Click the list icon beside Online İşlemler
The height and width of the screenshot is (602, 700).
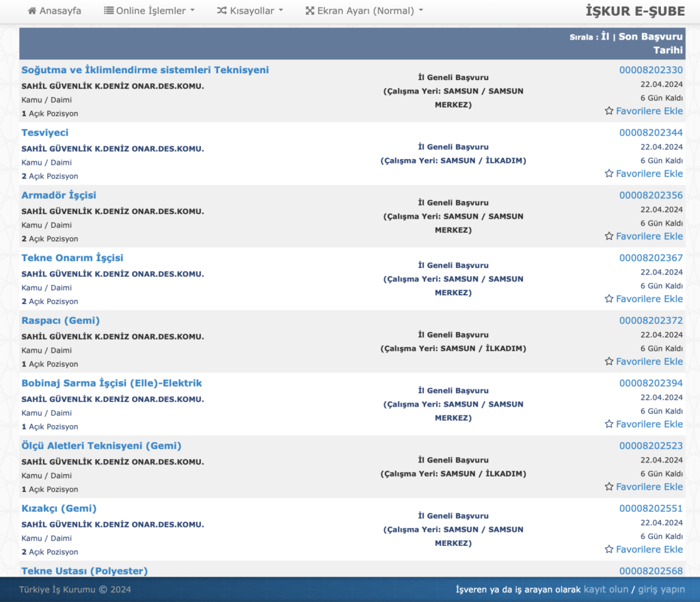point(109,11)
